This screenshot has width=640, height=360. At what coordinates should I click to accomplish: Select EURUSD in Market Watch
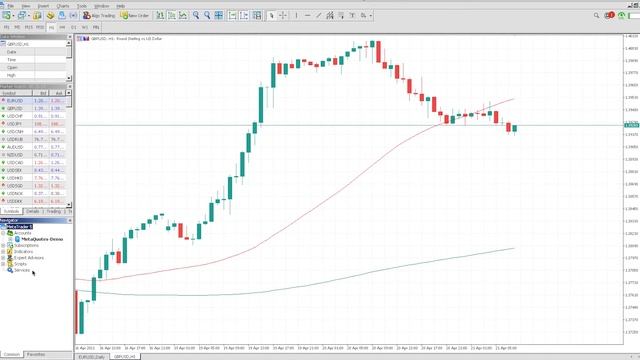coord(33,100)
